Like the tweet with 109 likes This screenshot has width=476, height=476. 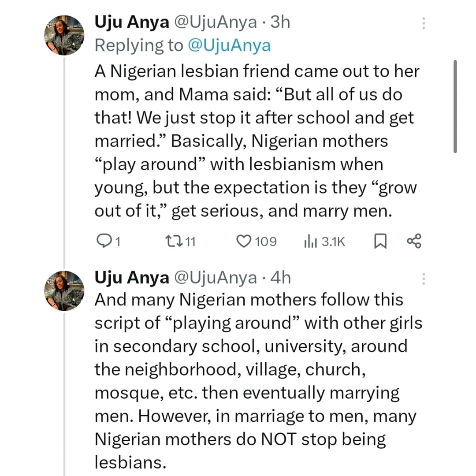coord(244,241)
